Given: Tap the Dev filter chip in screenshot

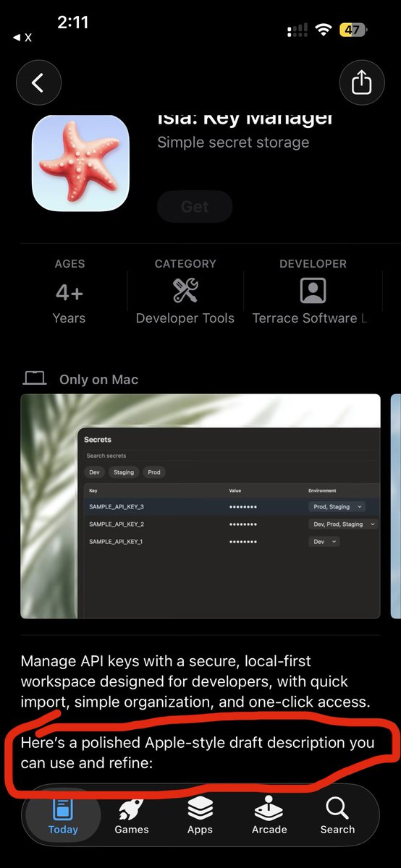Looking at the screenshot, I should pyautogui.click(x=95, y=472).
